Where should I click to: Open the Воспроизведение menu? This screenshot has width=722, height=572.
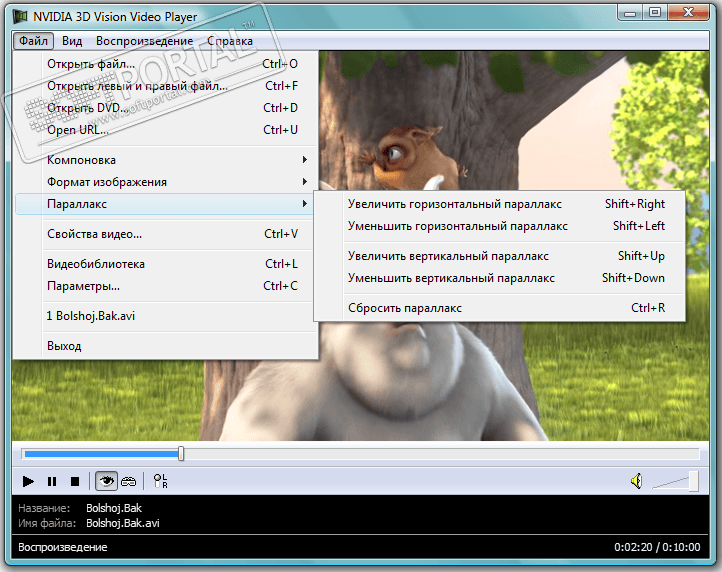coord(145,41)
